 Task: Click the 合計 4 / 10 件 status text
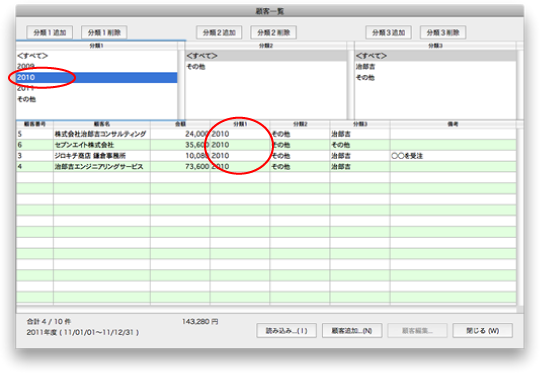pos(49,322)
